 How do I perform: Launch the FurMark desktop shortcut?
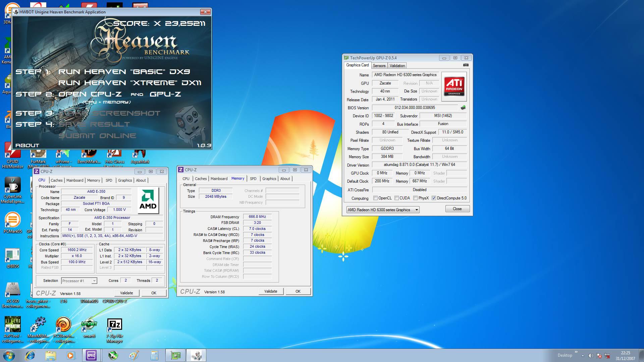click(x=38, y=159)
